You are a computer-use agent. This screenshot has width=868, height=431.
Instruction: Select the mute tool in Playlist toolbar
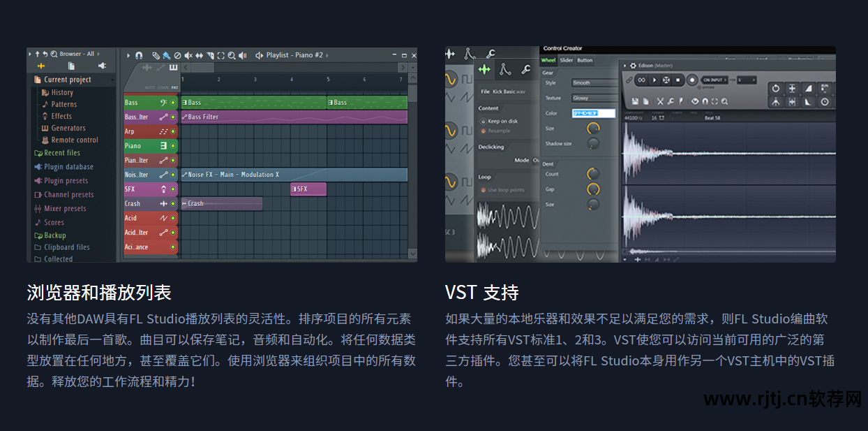[x=188, y=55]
